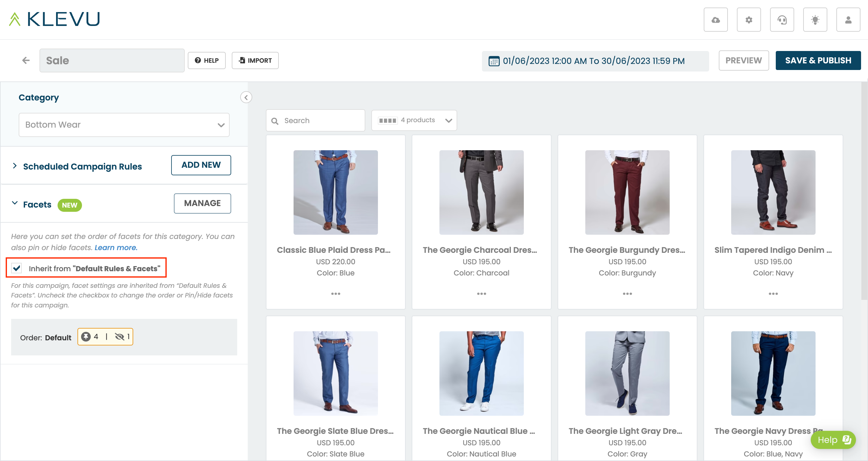The width and height of the screenshot is (868, 461).
Task: Click the NEW badge beside Facets
Action: coord(69,205)
